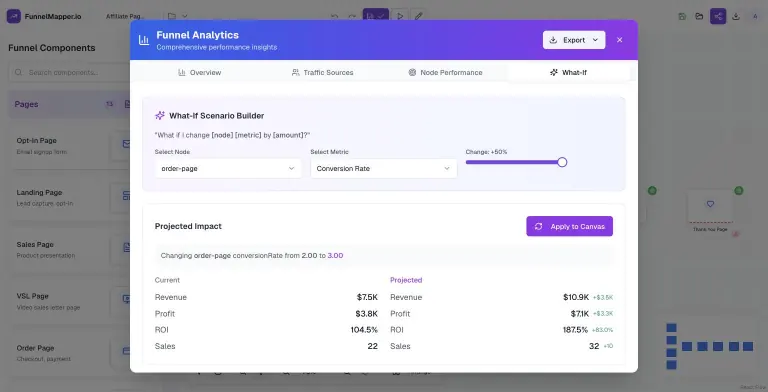Open the folder dropdown beside Affiliate Page
Screen dimensions: 768x392
pyautogui.click(x=178, y=16)
